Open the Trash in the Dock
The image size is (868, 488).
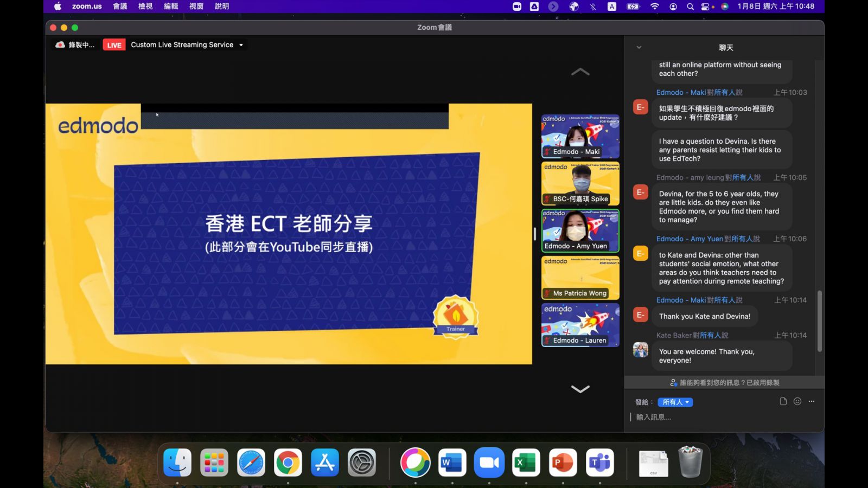[x=691, y=462]
